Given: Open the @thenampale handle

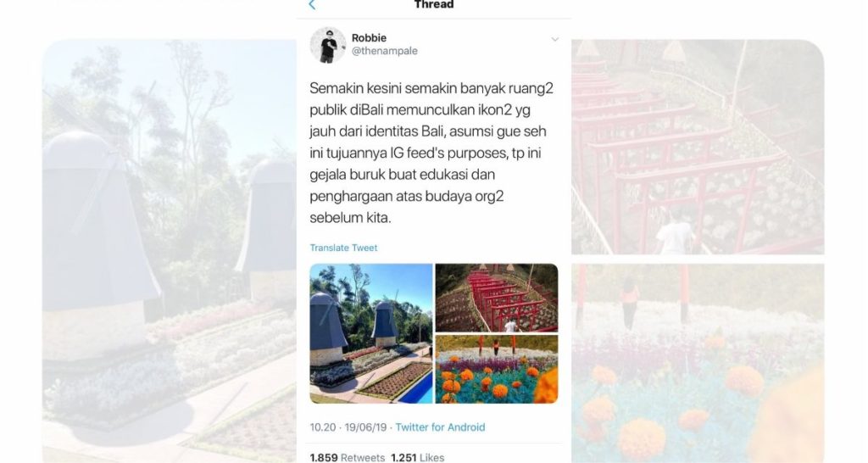Looking at the screenshot, I should coord(384,51).
